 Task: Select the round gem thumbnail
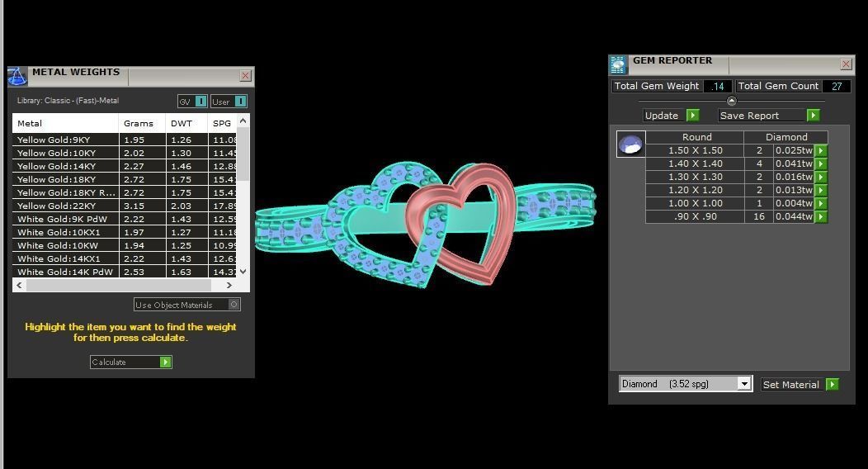coord(630,144)
